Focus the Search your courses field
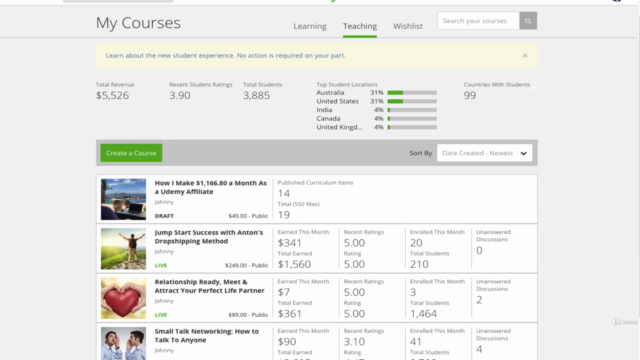 (x=478, y=21)
